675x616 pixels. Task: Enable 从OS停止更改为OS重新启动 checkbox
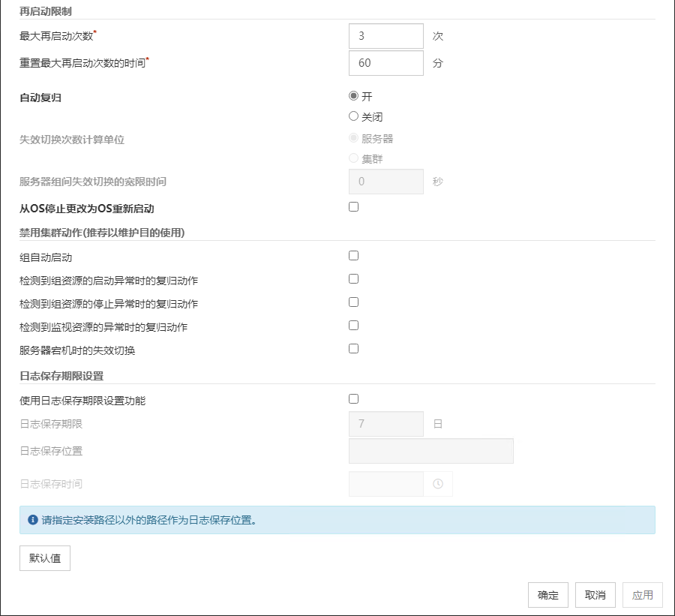point(354,207)
